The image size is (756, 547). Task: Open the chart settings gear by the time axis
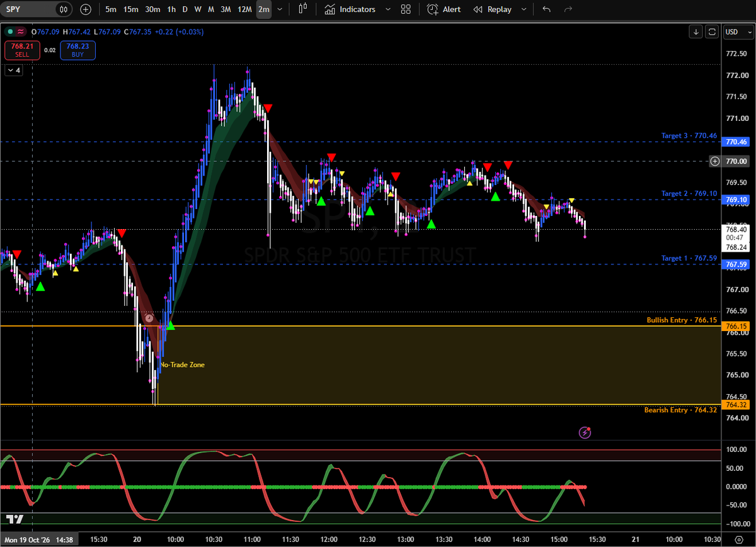click(x=738, y=540)
